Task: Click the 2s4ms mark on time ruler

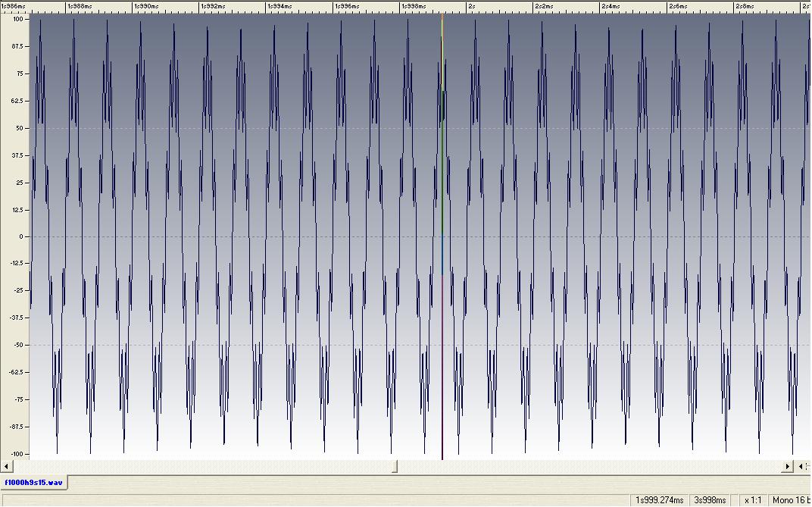Action: click(x=611, y=6)
